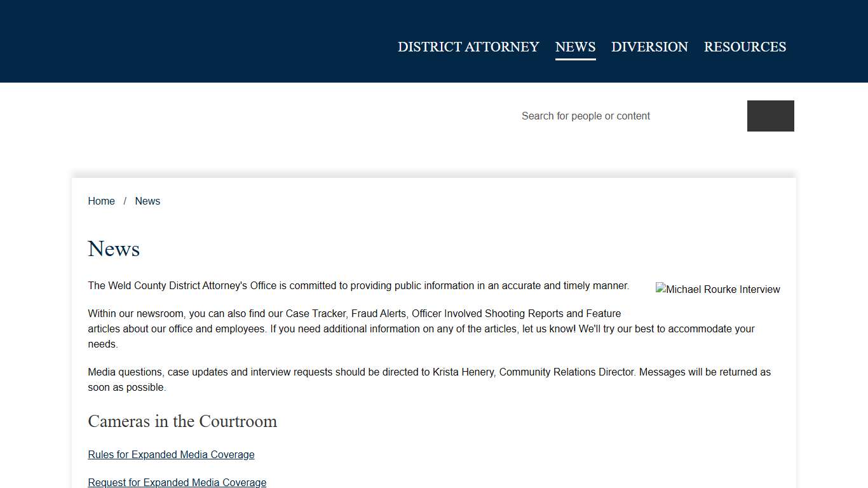Click the large News page heading
This screenshot has height=488, width=868.
(114, 248)
